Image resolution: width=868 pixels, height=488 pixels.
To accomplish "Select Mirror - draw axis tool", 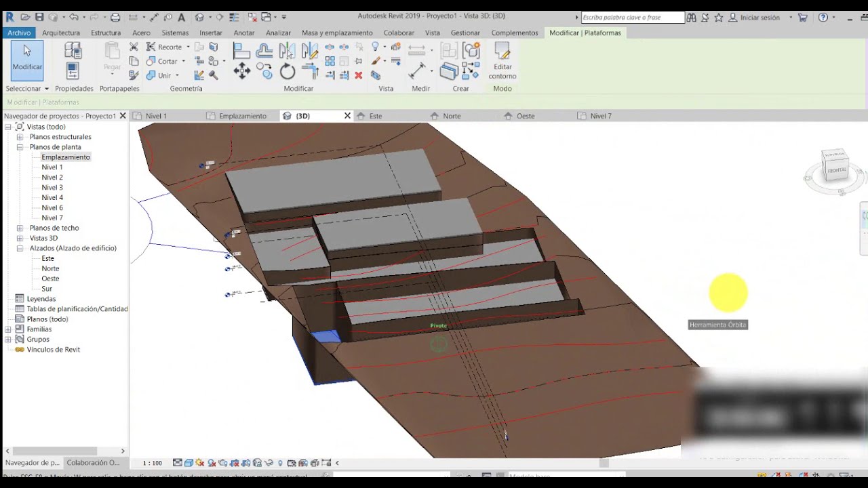I will 309,50.
